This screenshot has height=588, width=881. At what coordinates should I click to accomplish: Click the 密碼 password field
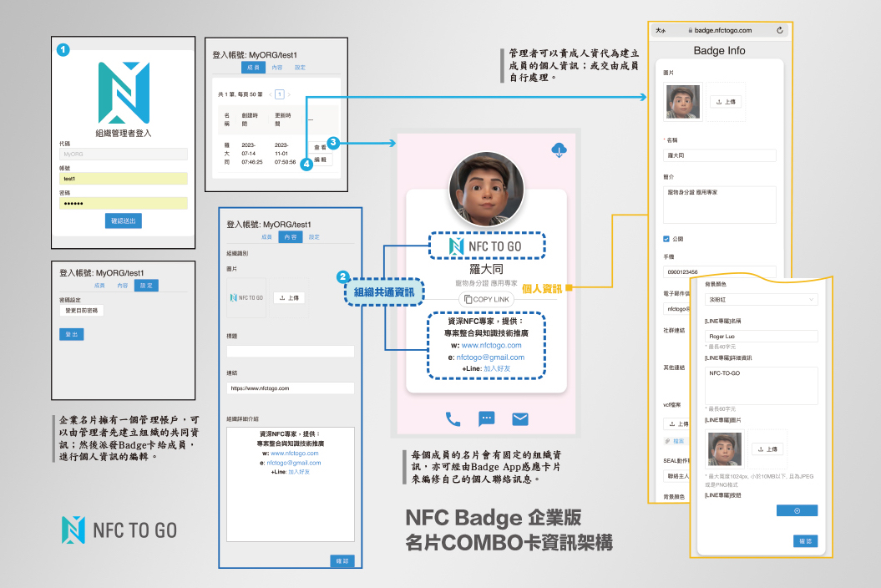pyautogui.click(x=123, y=203)
